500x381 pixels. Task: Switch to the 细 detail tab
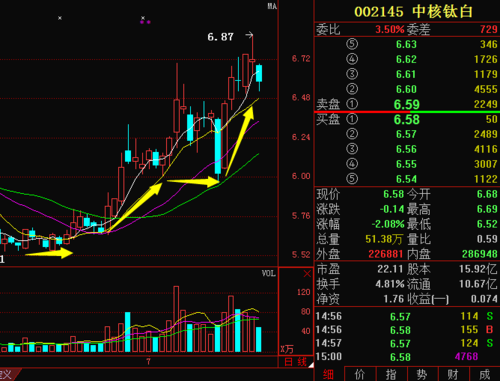(x=329, y=374)
